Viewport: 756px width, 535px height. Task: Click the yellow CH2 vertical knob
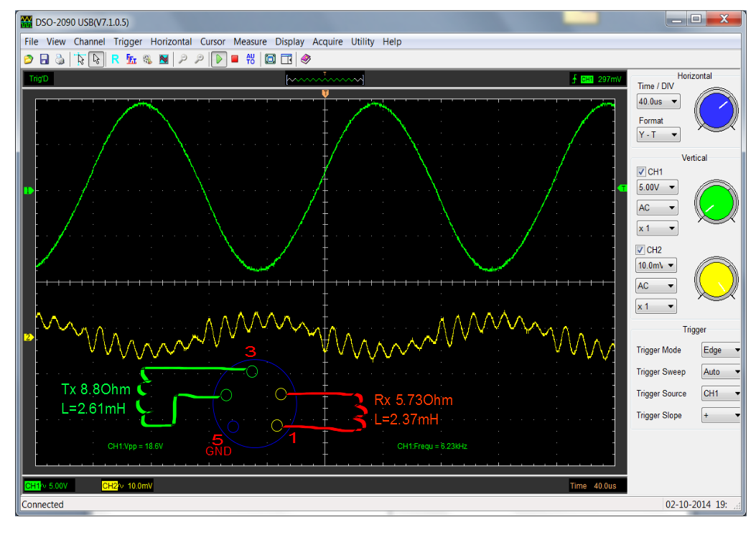(x=716, y=280)
